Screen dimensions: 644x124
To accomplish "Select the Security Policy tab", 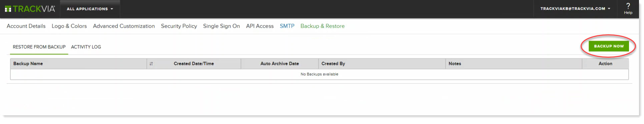I will point(179,26).
